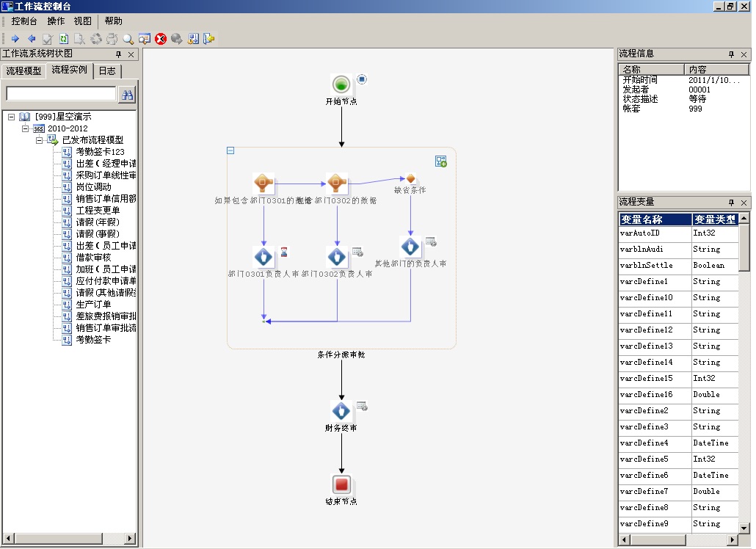Click the tree search input field

(61, 93)
